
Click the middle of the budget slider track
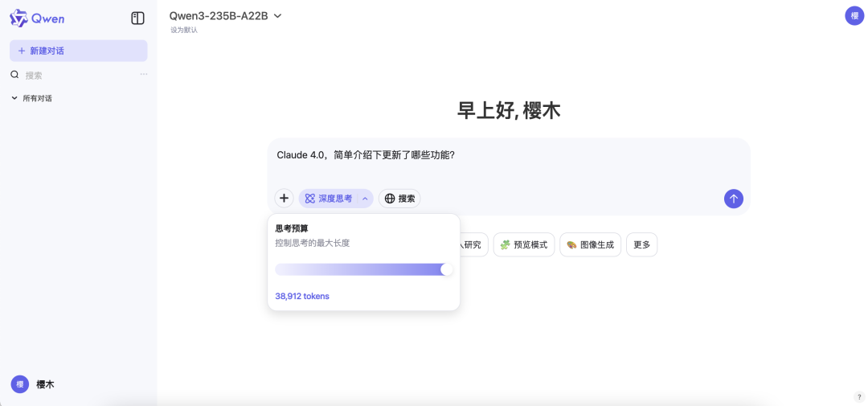click(x=364, y=270)
